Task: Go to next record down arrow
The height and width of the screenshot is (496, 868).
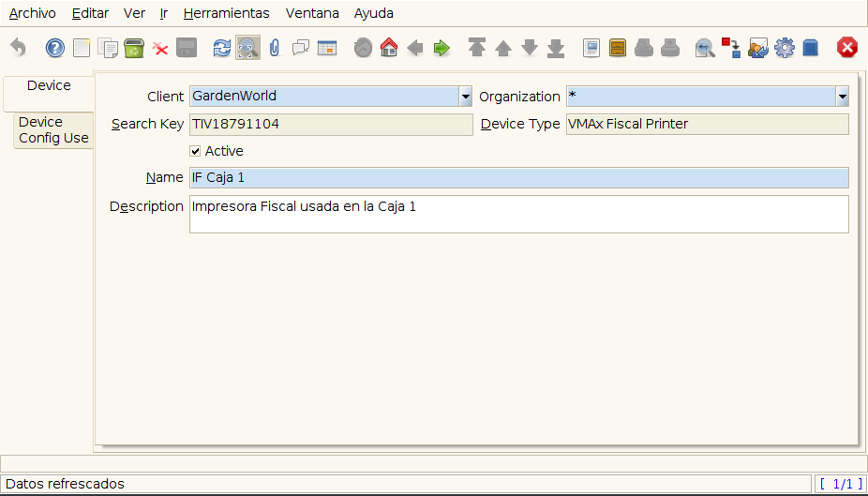Action: coord(530,48)
